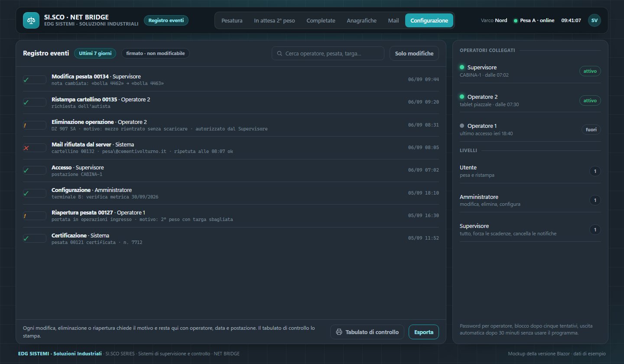This screenshot has width=624, height=364.
Task: Click the fuori badge for Operatore 1
Action: [591, 130]
